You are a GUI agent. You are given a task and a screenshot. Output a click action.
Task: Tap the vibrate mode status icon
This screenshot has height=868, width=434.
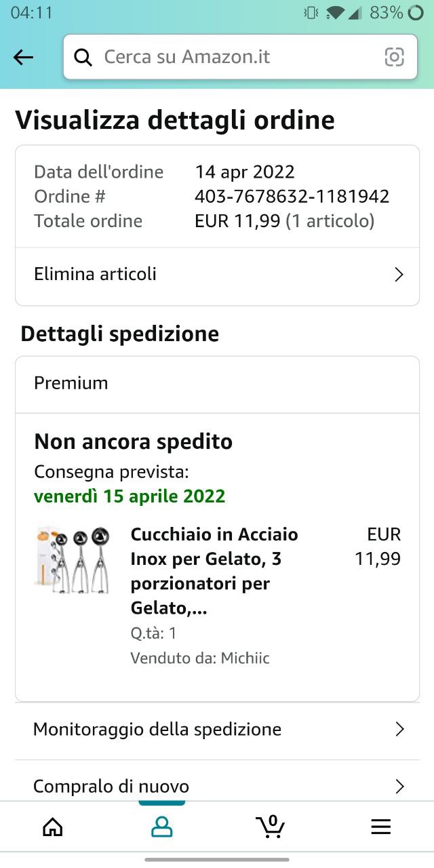coord(311,13)
